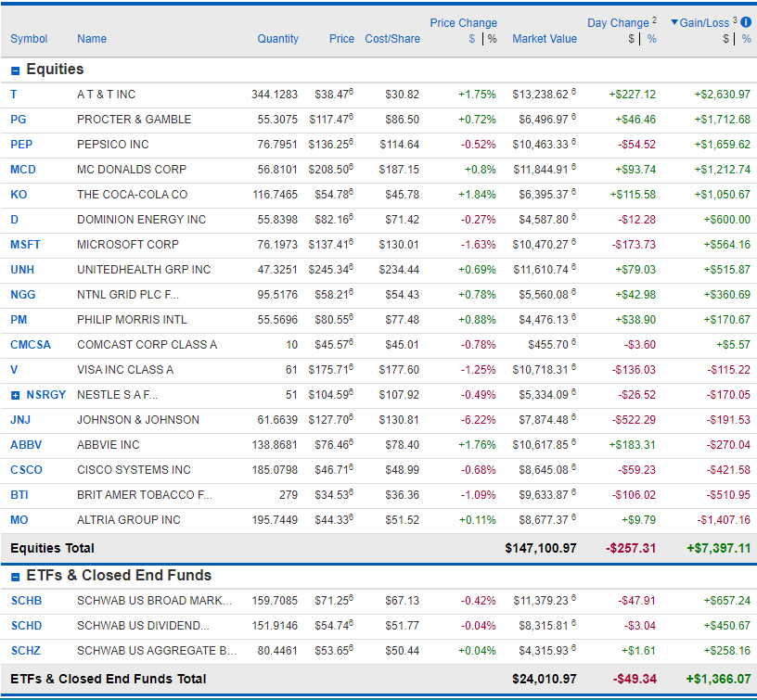The width and height of the screenshot is (757, 700).
Task: Open the BTI symbol link
Action: (x=19, y=495)
